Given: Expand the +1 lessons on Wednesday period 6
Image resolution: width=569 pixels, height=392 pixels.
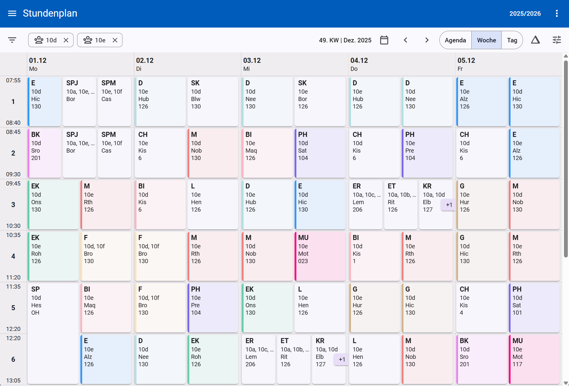Looking at the screenshot, I should 341,359.
